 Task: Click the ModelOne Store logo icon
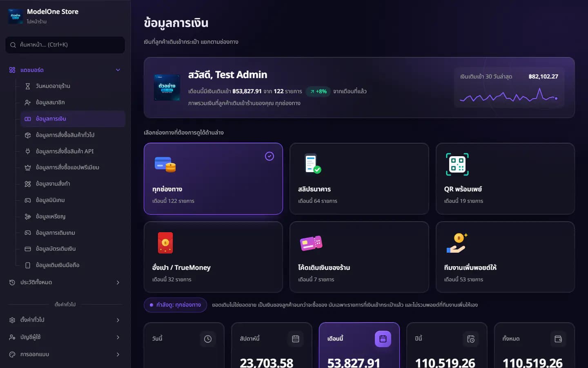click(x=16, y=16)
